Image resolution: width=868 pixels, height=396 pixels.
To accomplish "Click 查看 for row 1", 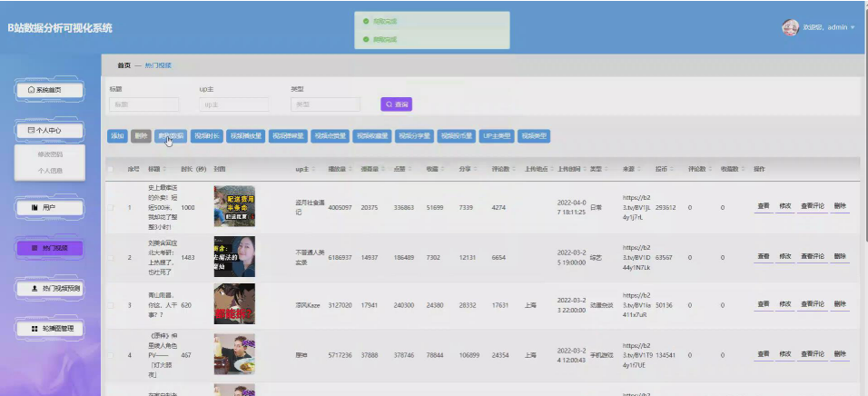I will (764, 206).
